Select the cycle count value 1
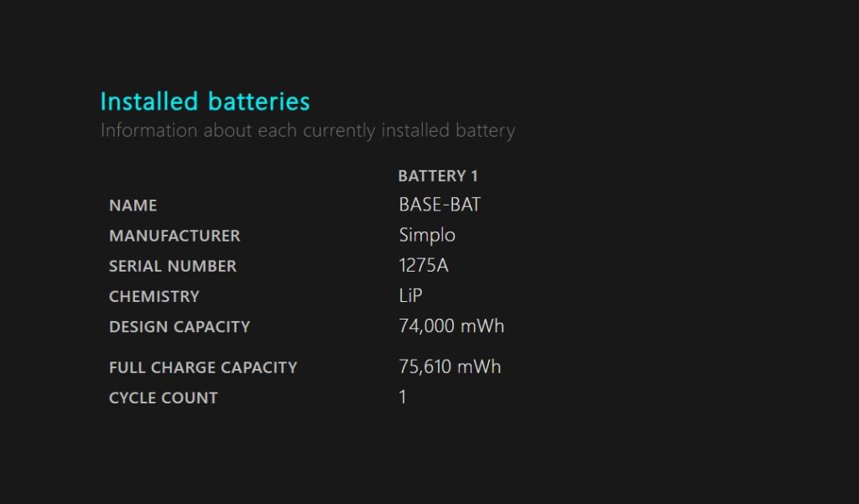Viewport: 859px width, 504px height. tap(403, 397)
